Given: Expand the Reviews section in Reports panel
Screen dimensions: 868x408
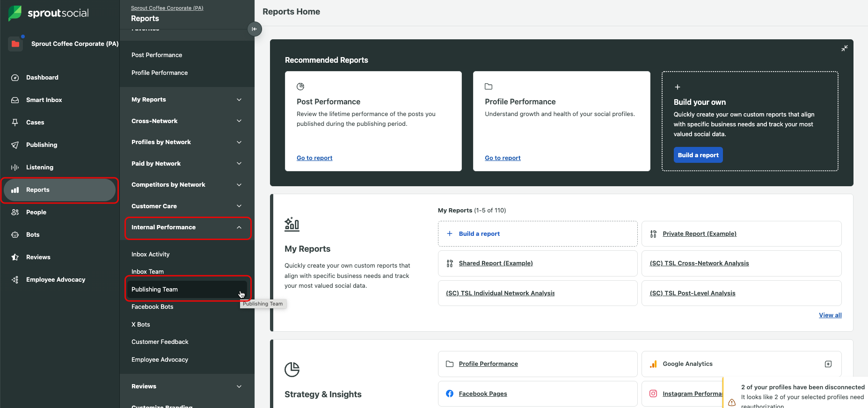Looking at the screenshot, I should click(239, 386).
